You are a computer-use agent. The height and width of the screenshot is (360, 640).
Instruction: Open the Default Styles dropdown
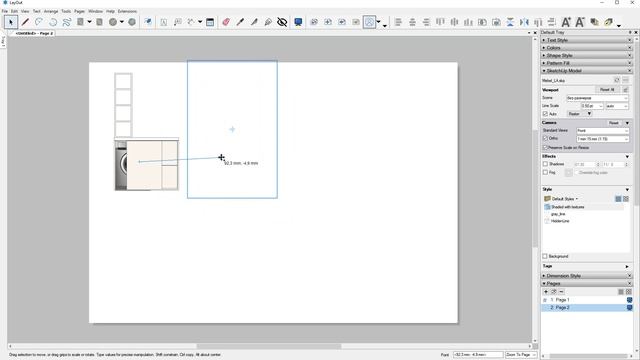564,199
